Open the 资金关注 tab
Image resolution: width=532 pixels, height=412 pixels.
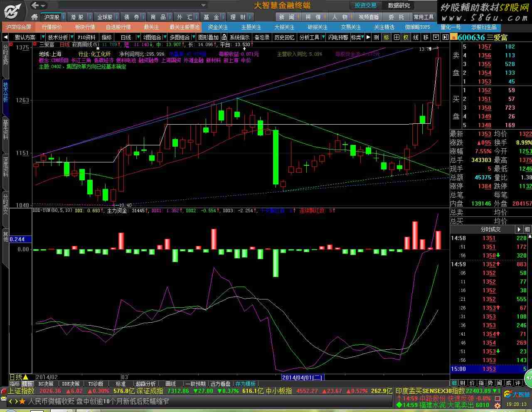218,27
